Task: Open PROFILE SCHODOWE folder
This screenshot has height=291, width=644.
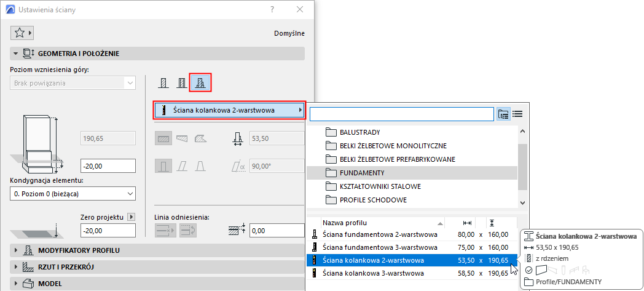Action: click(x=412, y=200)
